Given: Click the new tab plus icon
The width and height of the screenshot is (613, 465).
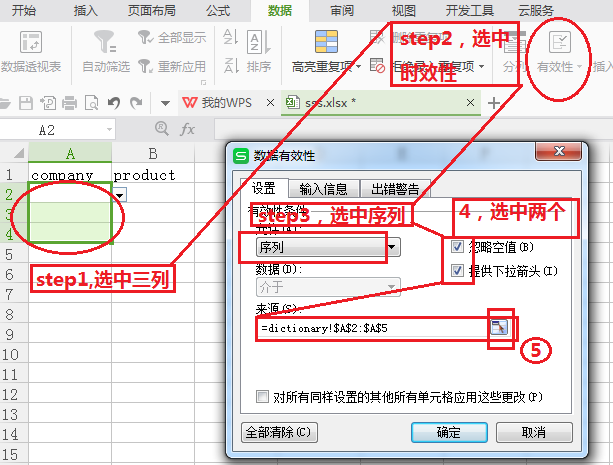Looking at the screenshot, I should tap(493, 103).
